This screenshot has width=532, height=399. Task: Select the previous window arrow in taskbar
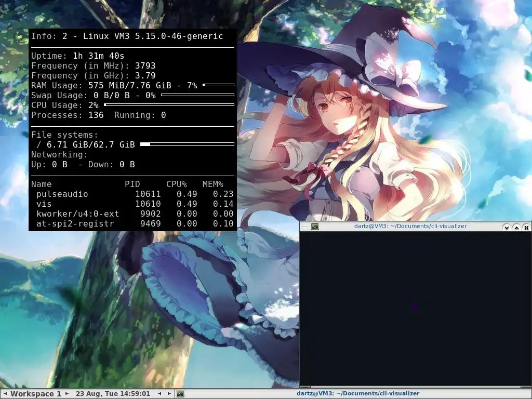159,394
